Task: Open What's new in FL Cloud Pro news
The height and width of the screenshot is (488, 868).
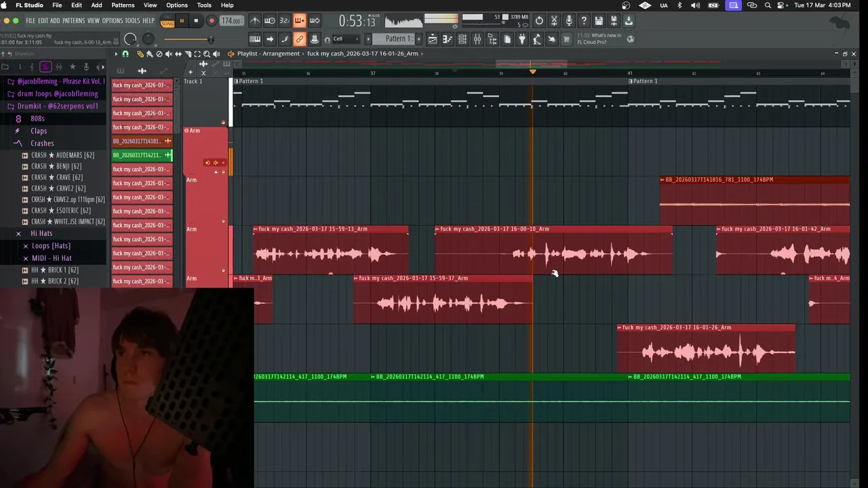Action: click(600, 39)
